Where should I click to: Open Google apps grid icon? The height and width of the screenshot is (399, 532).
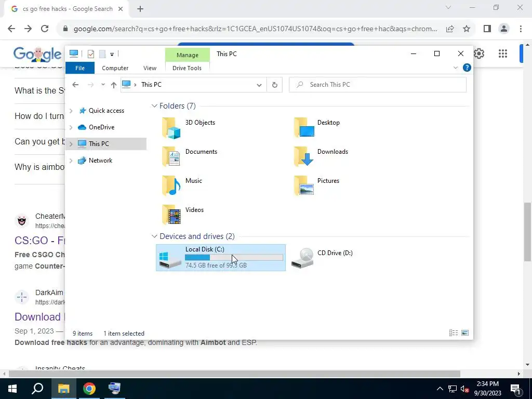click(x=503, y=54)
